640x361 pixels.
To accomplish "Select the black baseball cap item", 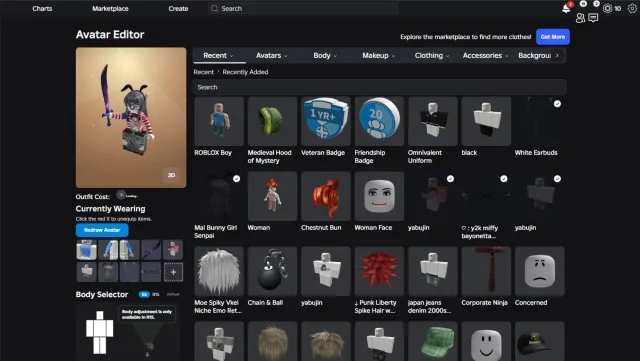I will point(540,341).
